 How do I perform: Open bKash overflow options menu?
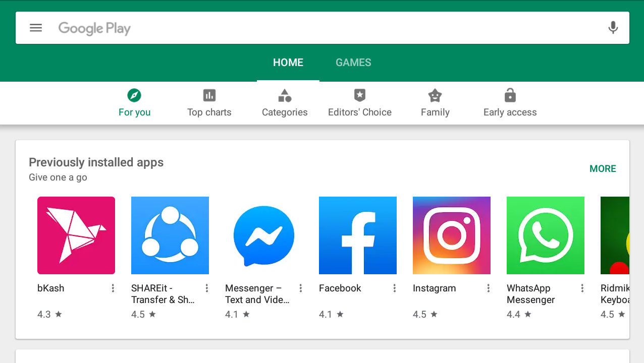click(113, 288)
